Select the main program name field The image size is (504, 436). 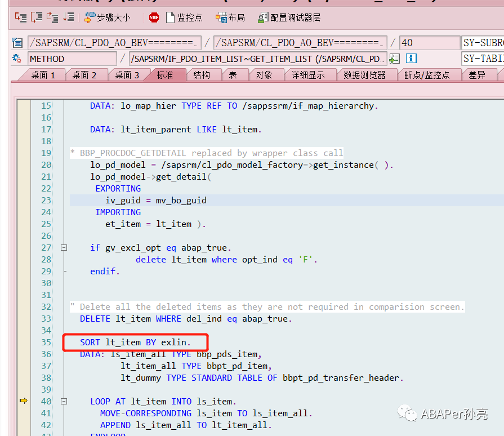coord(114,43)
